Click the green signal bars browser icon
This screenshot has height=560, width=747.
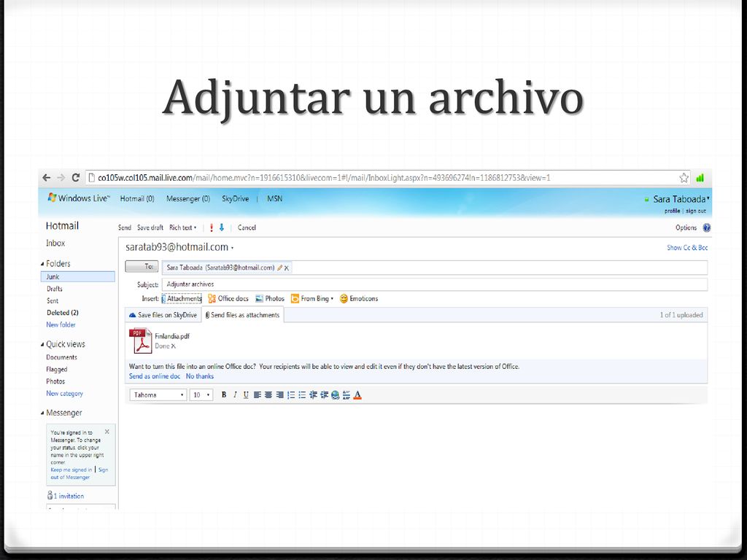coord(700,178)
